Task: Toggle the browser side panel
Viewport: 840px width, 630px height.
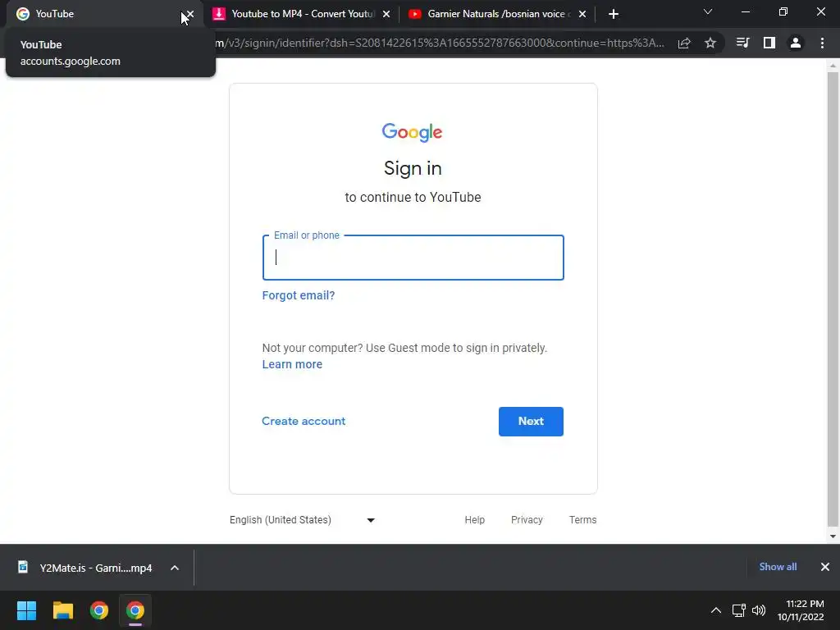Action: (769, 43)
